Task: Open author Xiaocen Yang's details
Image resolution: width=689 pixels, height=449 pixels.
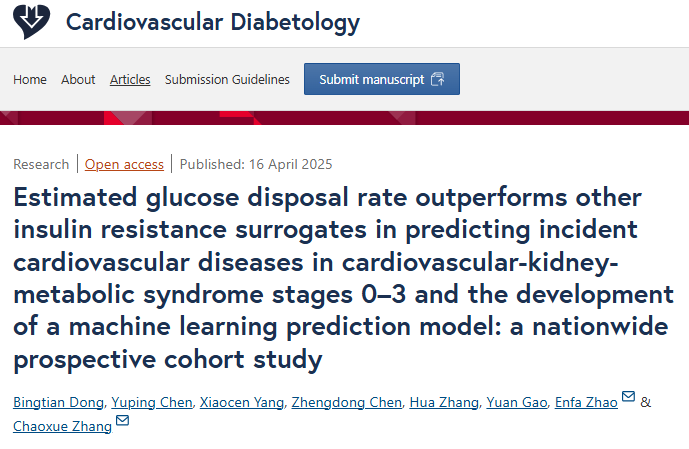Action: pyautogui.click(x=242, y=402)
